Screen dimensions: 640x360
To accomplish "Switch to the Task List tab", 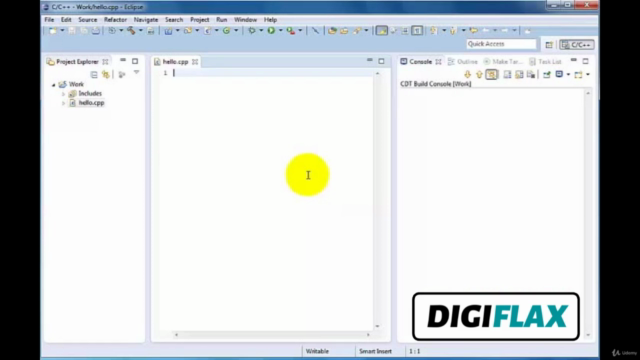I will pos(545,62).
